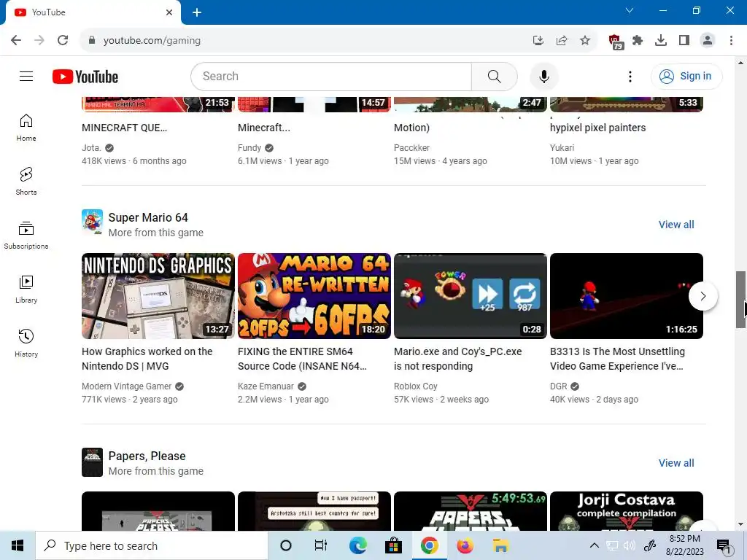View all Super Mario 64 videos
The width and height of the screenshot is (747, 560).
coord(676,225)
